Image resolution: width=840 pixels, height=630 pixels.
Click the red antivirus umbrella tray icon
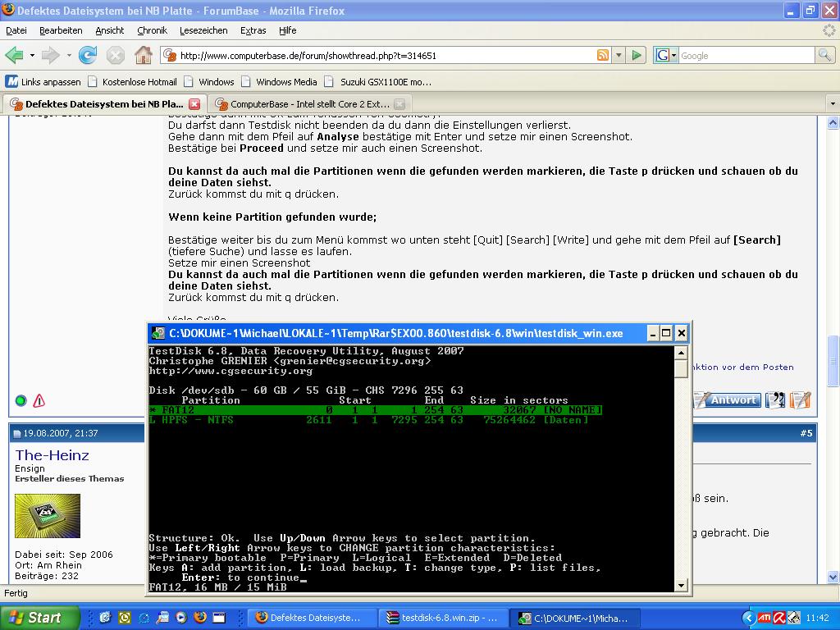778,619
